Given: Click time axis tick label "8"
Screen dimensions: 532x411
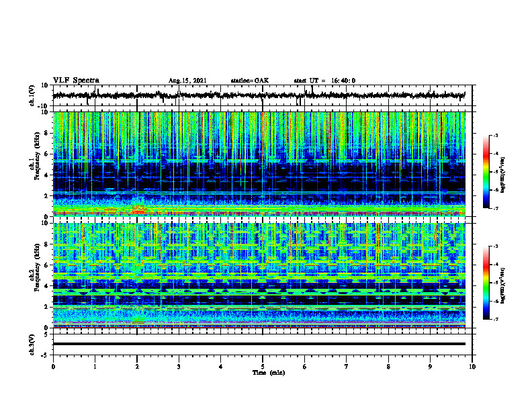Looking at the screenshot, I should point(388,367).
